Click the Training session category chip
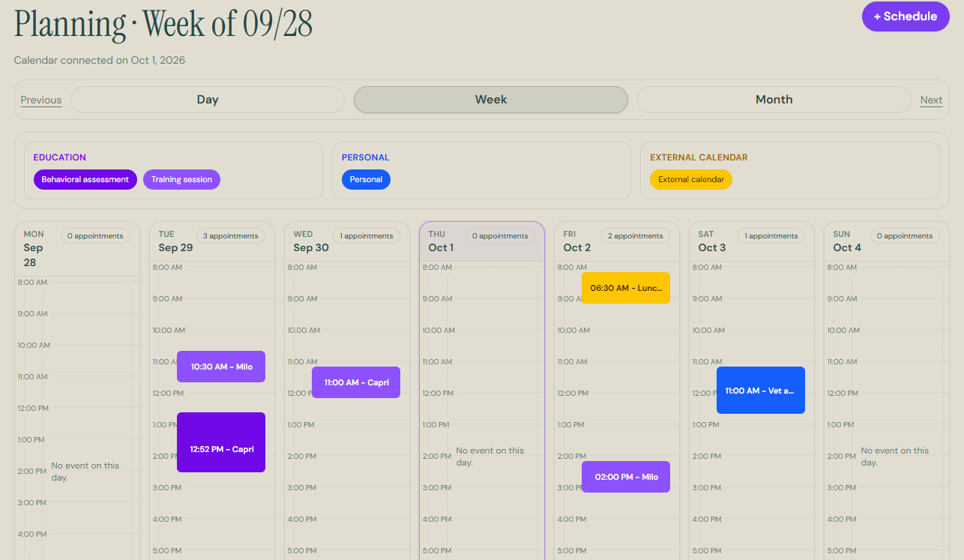Viewport: 964px width, 560px height. 181,180
